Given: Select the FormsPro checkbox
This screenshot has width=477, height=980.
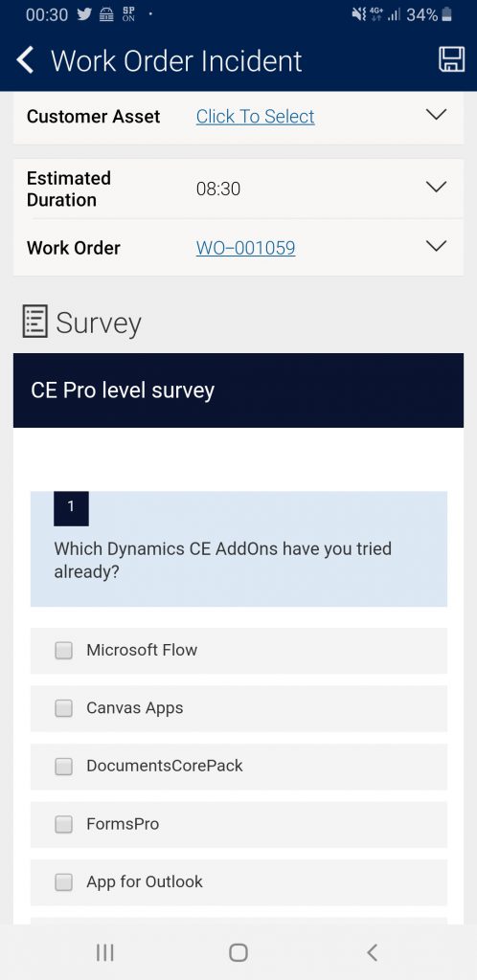Looking at the screenshot, I should click(x=64, y=824).
